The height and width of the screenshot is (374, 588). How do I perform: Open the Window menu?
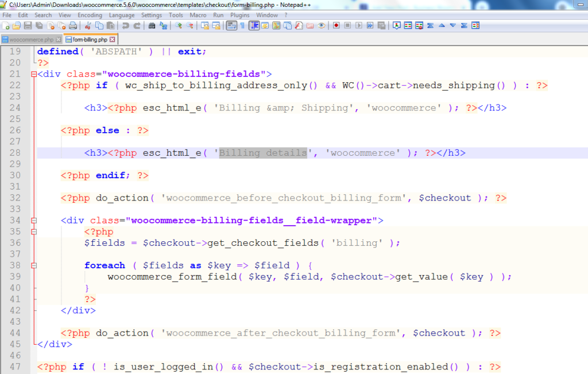[x=266, y=15]
